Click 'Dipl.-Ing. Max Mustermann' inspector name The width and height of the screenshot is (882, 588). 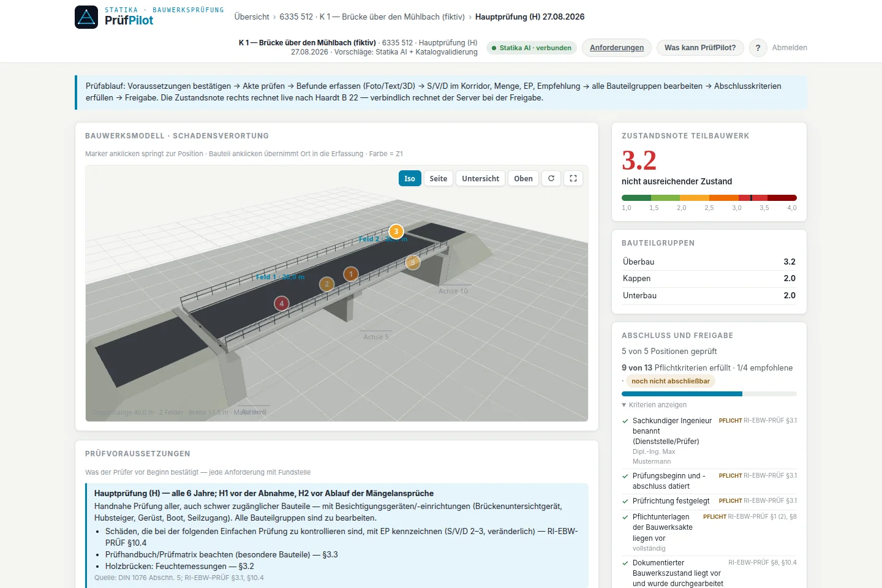pyautogui.click(x=654, y=456)
